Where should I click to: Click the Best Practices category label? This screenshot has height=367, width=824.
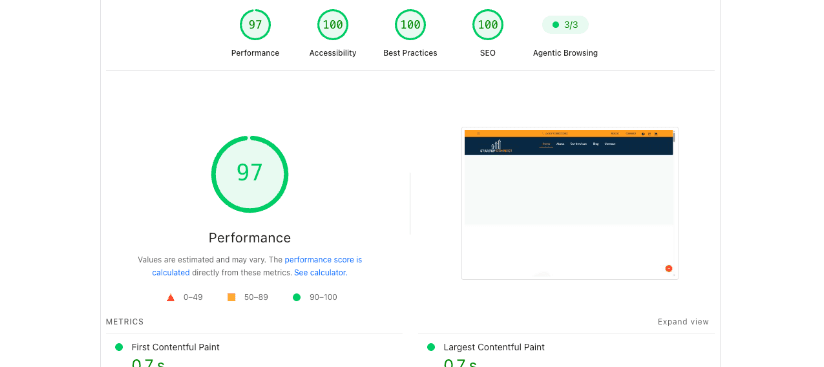(x=410, y=53)
